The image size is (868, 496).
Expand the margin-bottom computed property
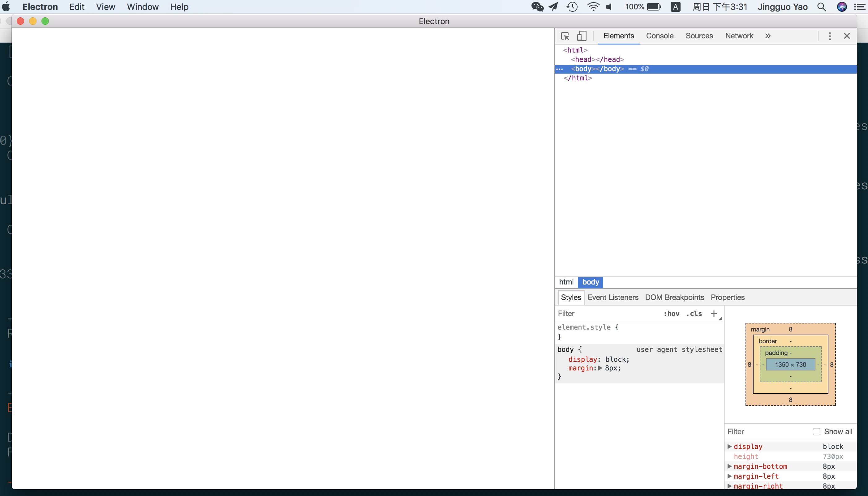tap(730, 466)
